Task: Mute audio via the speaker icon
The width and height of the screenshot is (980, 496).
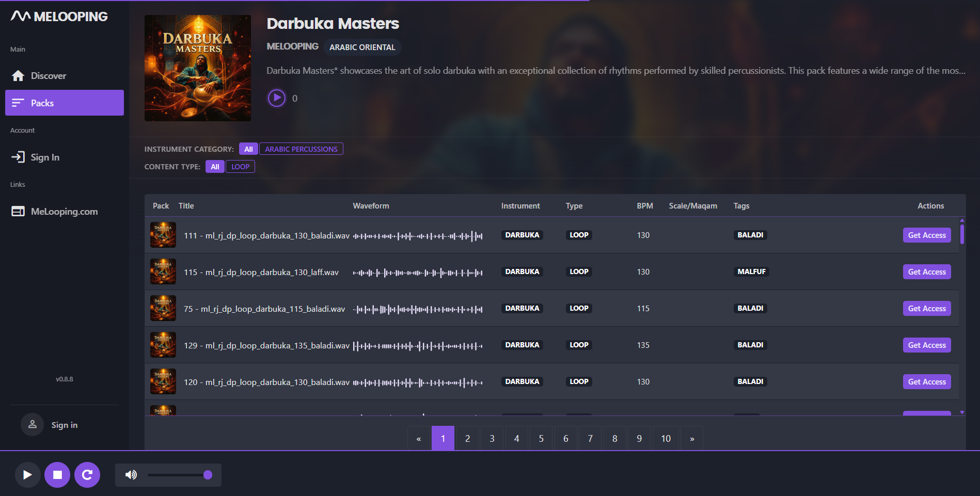Action: click(131, 475)
